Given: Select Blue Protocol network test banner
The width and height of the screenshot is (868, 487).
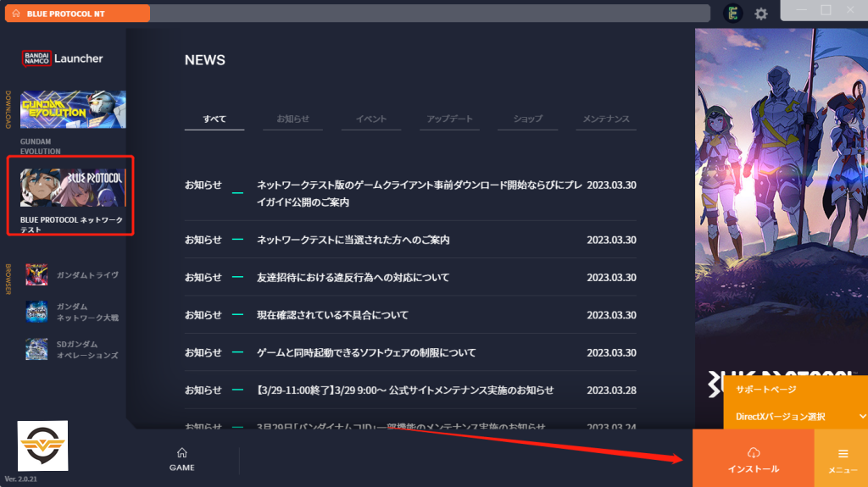Looking at the screenshot, I should [x=71, y=188].
